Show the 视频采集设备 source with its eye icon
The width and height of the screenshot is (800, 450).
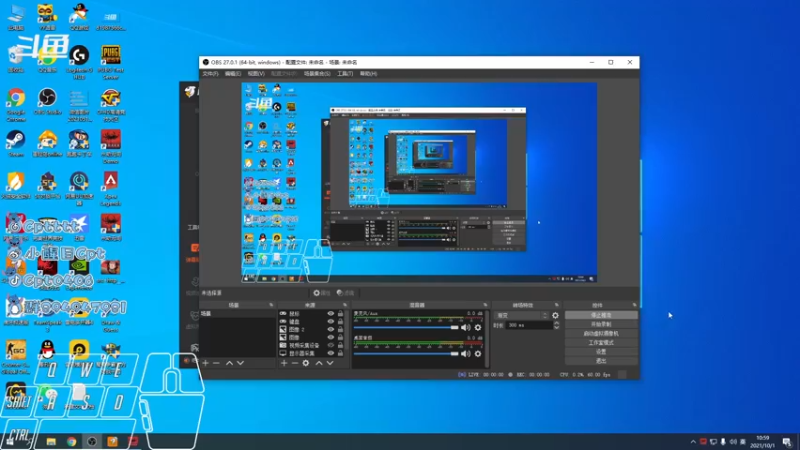(x=331, y=345)
